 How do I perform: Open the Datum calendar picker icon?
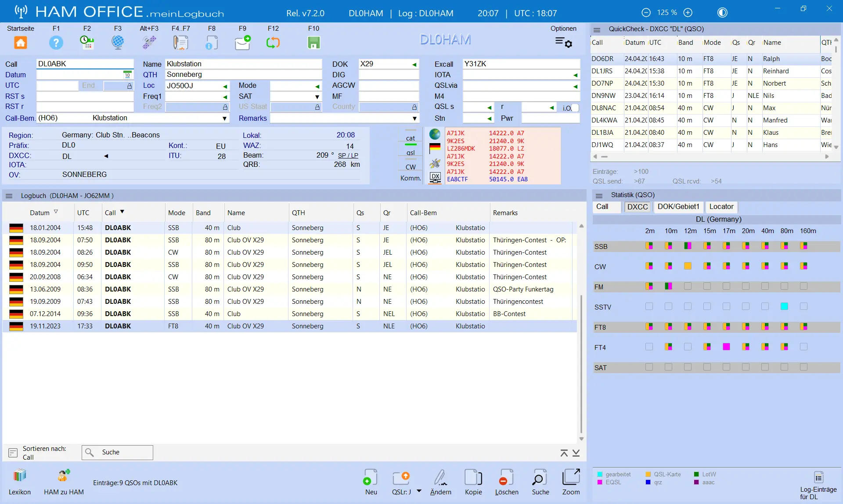127,75
